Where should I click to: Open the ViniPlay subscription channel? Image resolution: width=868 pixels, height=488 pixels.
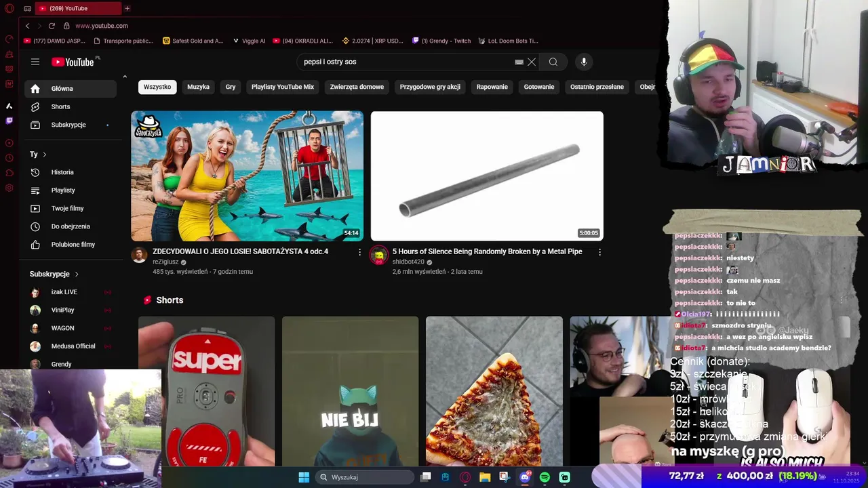(71, 310)
